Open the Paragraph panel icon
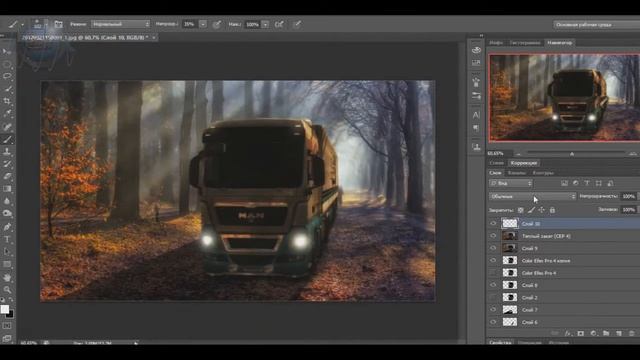The image size is (640, 360). tap(476, 128)
